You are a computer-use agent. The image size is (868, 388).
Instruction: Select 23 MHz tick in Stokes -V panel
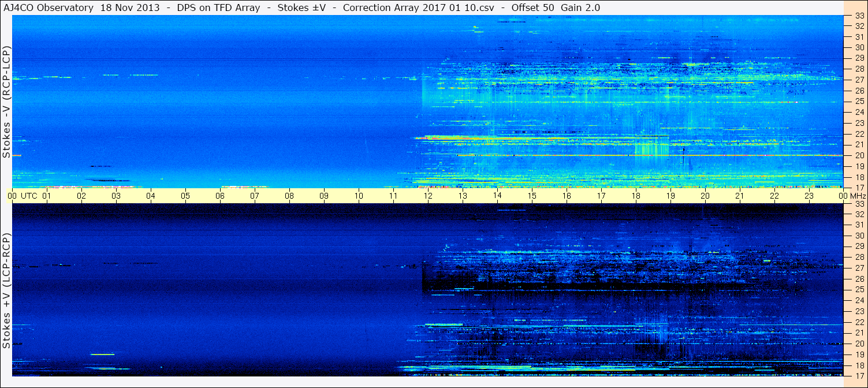pyautogui.click(x=859, y=123)
